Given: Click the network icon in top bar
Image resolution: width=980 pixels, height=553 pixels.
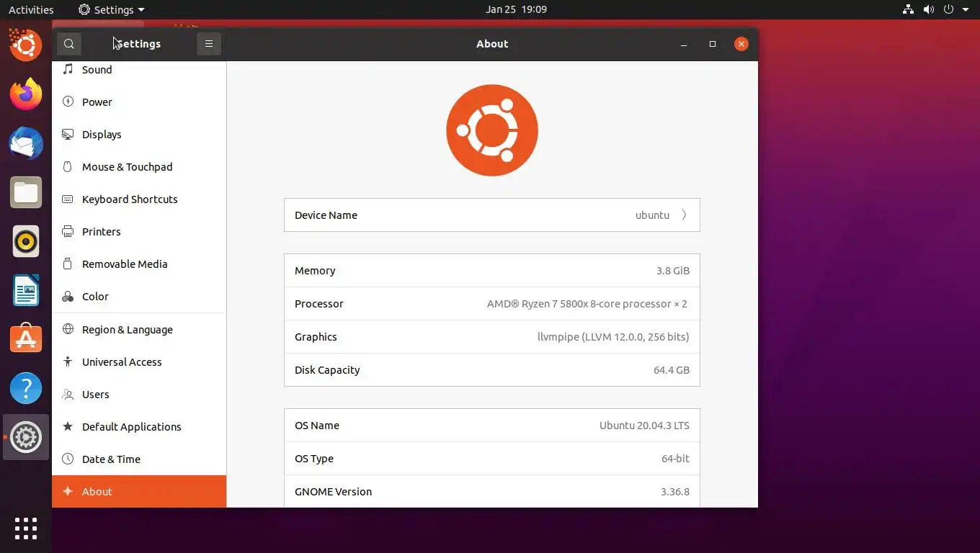Looking at the screenshot, I should (908, 9).
